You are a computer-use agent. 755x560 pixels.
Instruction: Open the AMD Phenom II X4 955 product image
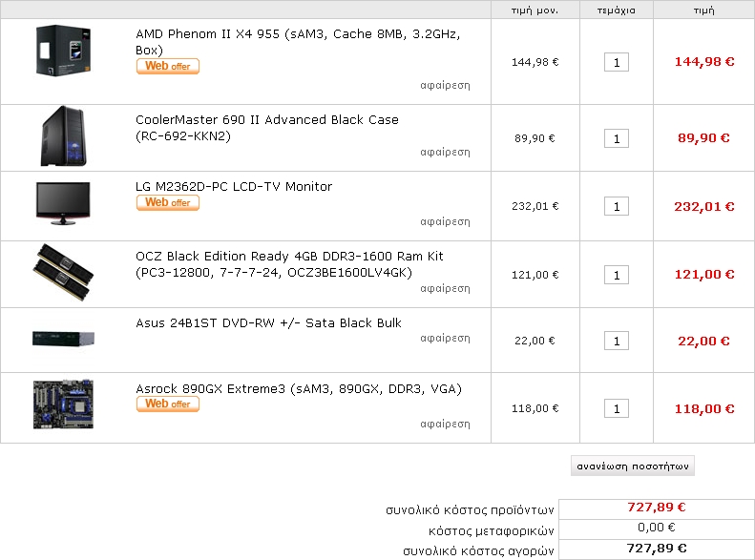(63, 51)
